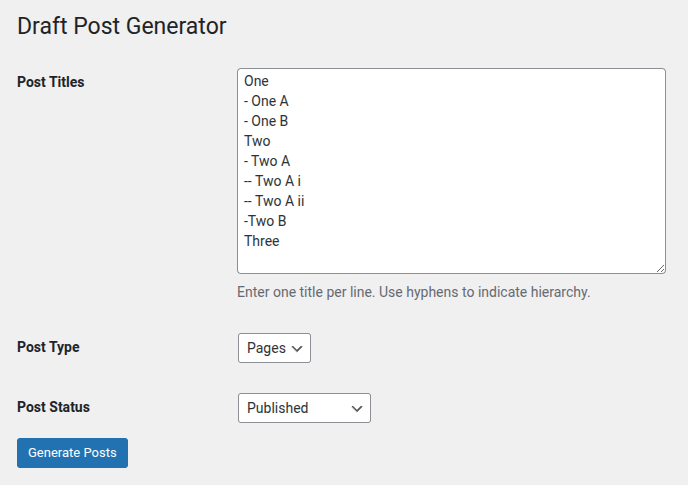Place cursor on the "One" line
This screenshot has height=485, width=688.
pos(257,81)
